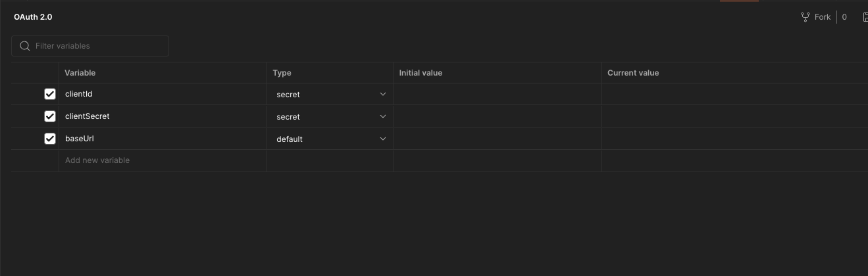Click the Add new variable field
This screenshot has height=276, width=868.
[163, 160]
